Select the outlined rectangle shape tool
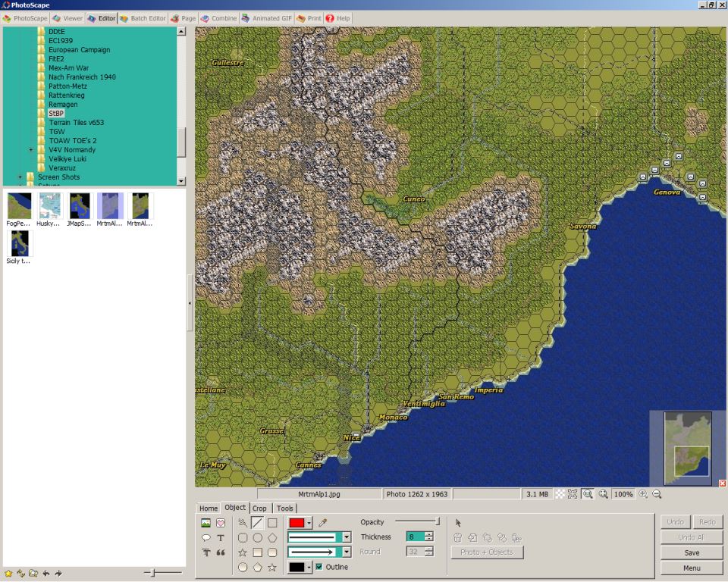Viewport: 728px width, 582px height. click(x=272, y=523)
